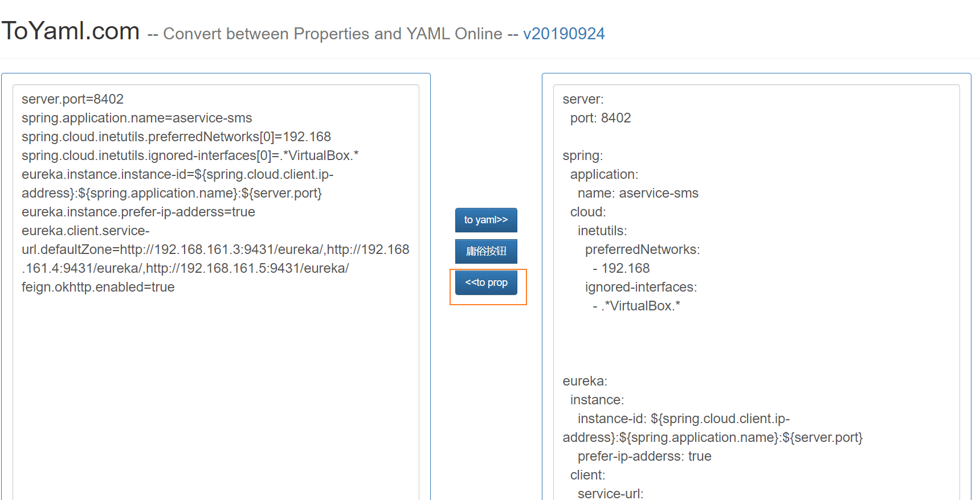
Task: Click the 'prefer-ip-adderss: true' YAML line
Action: (644, 456)
